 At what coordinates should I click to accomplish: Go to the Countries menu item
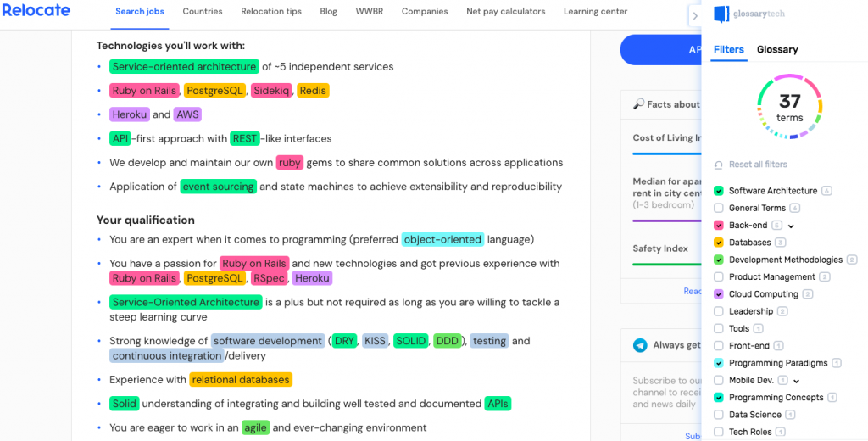coord(203,11)
